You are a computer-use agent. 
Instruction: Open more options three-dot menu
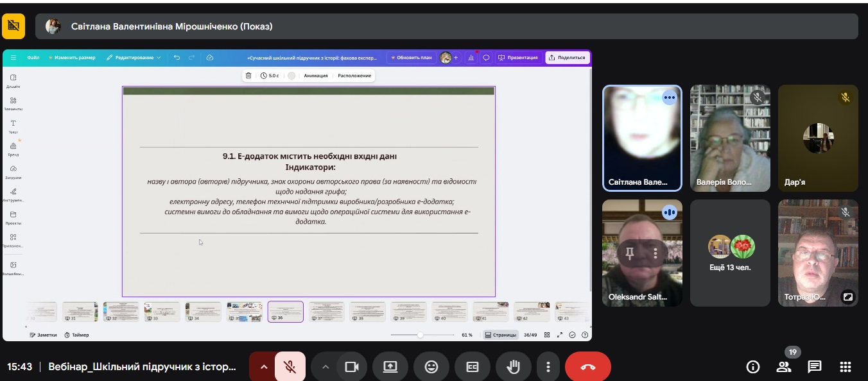[x=548, y=367]
